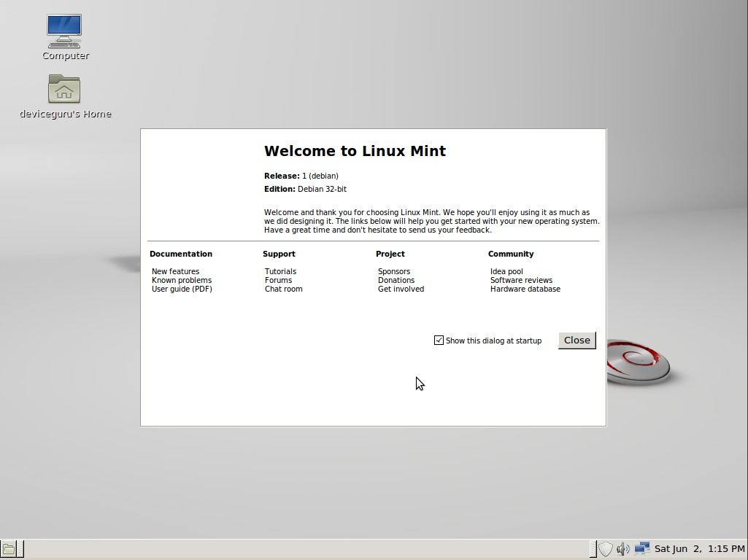Open the New features link
748x560 pixels.
(x=176, y=271)
